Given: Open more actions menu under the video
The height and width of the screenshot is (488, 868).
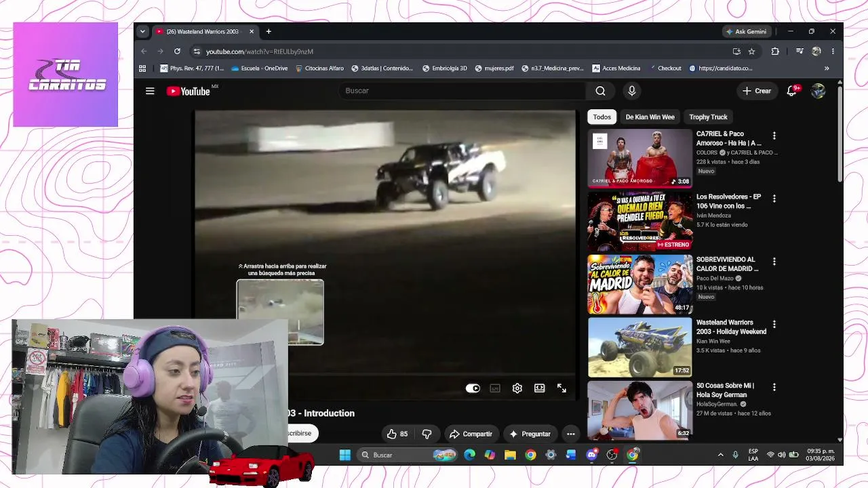Looking at the screenshot, I should [571, 434].
